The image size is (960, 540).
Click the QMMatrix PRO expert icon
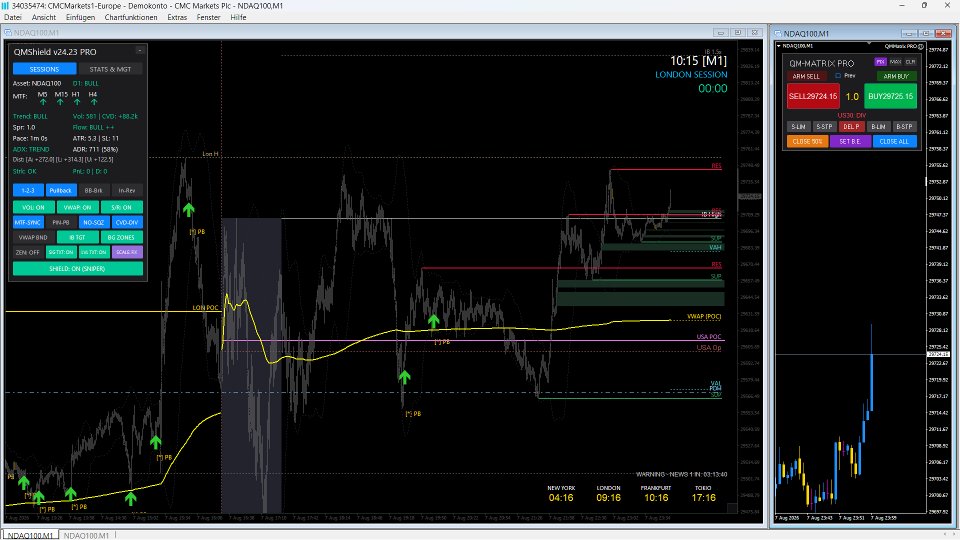click(921, 47)
